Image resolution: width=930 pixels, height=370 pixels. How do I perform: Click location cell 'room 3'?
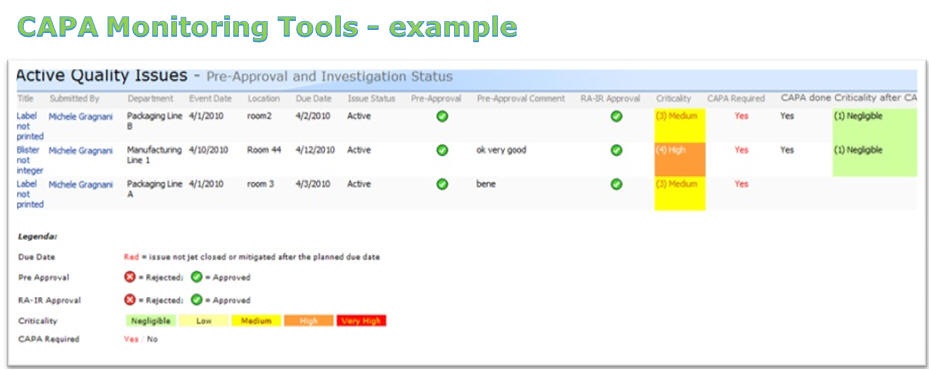pos(260,184)
